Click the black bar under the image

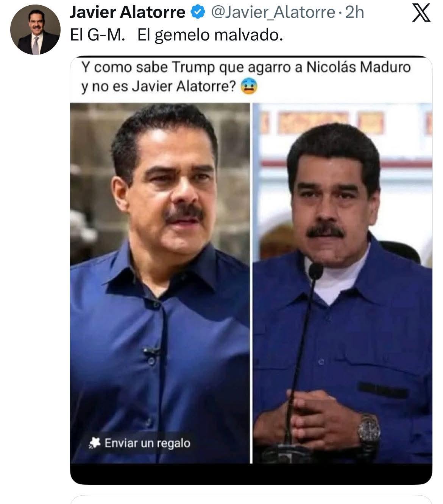point(251,474)
